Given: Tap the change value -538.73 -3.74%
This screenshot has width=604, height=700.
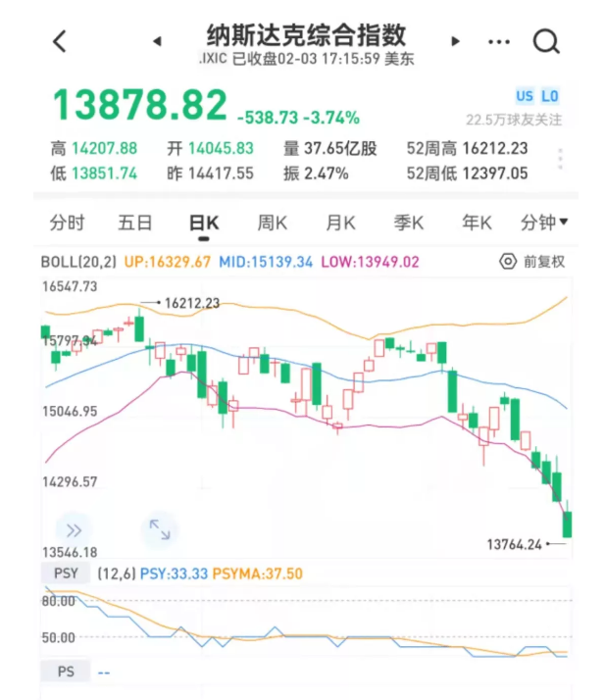Looking at the screenshot, I should click(x=298, y=118).
